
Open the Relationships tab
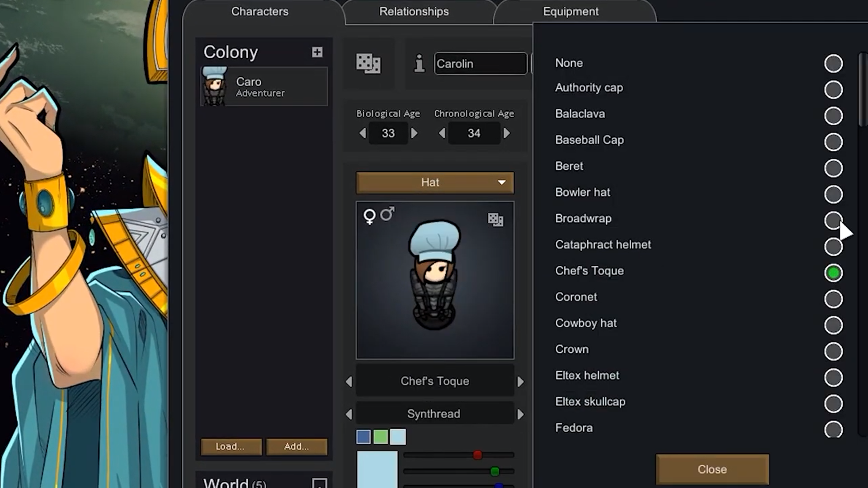[x=414, y=12]
